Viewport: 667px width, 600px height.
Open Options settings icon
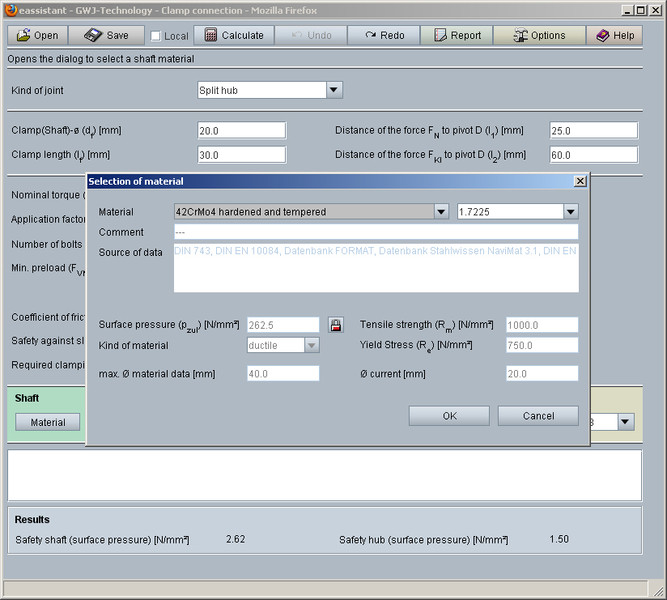[520, 35]
